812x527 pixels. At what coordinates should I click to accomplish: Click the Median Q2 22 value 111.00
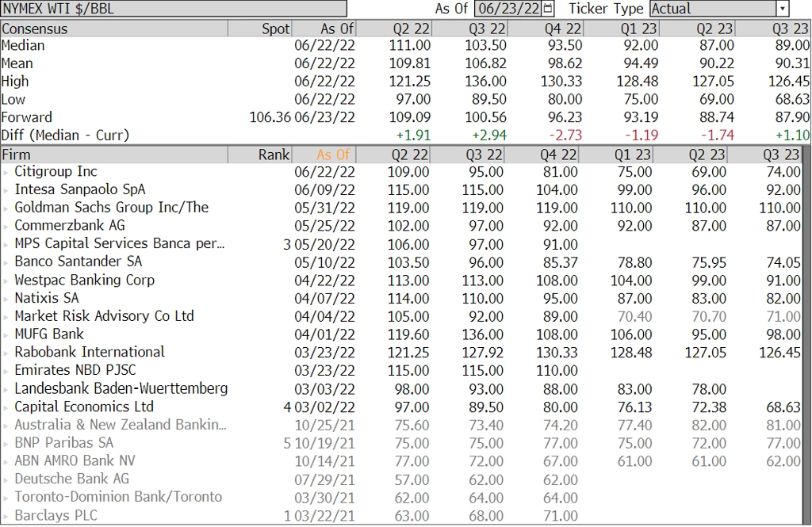(410, 45)
